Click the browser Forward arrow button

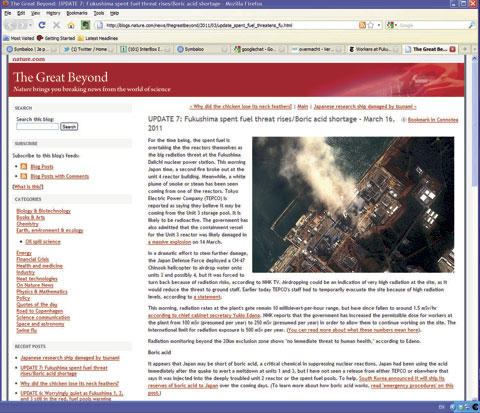coord(22,25)
